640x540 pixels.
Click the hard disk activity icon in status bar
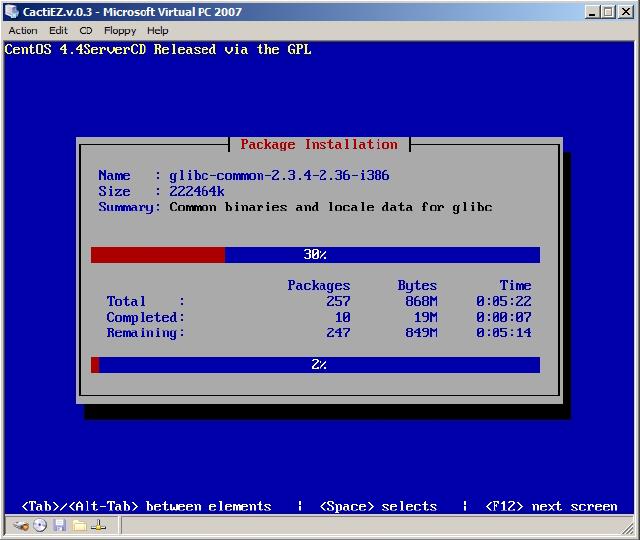[x=20, y=525]
